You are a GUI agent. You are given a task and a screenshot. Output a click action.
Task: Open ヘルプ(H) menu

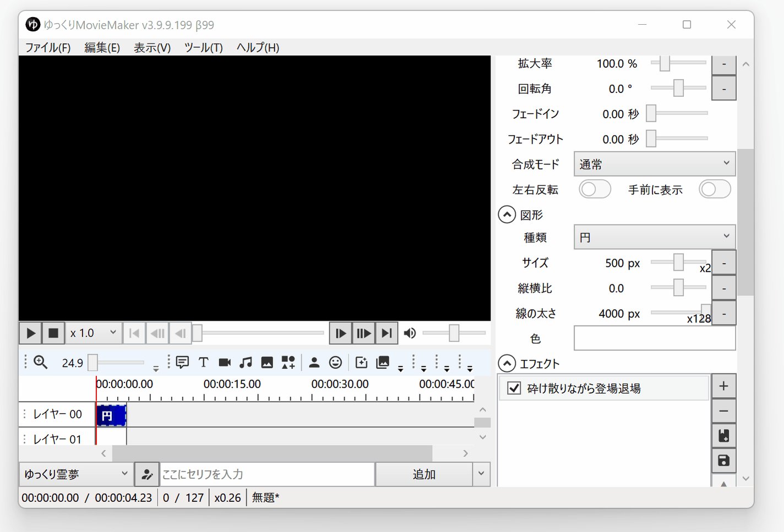(x=258, y=48)
